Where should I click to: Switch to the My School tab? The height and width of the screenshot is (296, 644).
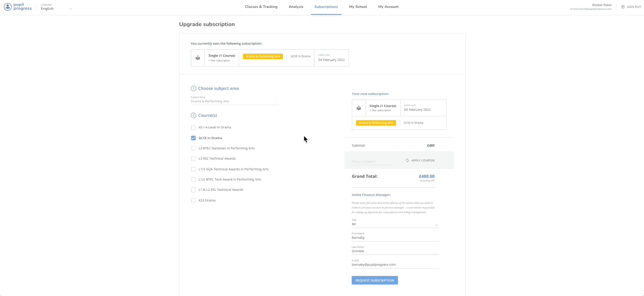[x=357, y=7]
